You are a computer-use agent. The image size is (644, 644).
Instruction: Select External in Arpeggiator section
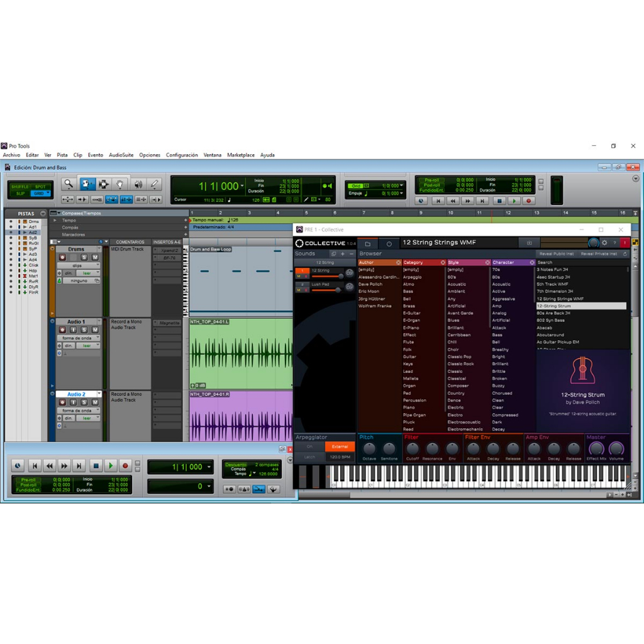[x=340, y=447]
